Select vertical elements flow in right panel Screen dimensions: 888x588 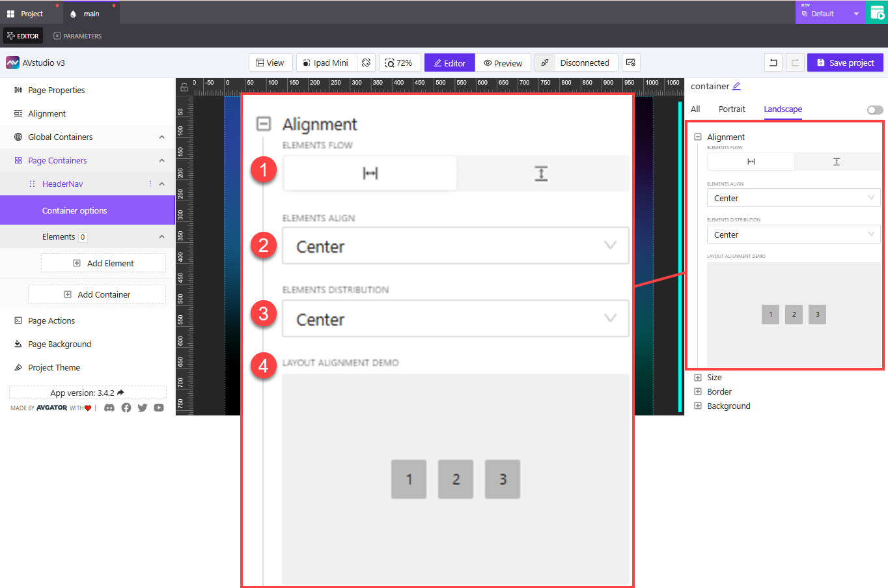(x=837, y=161)
